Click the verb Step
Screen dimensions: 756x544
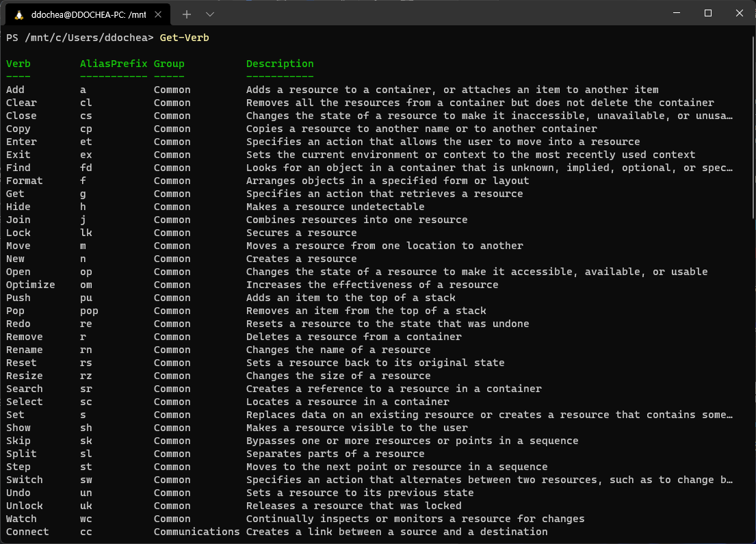(18, 467)
